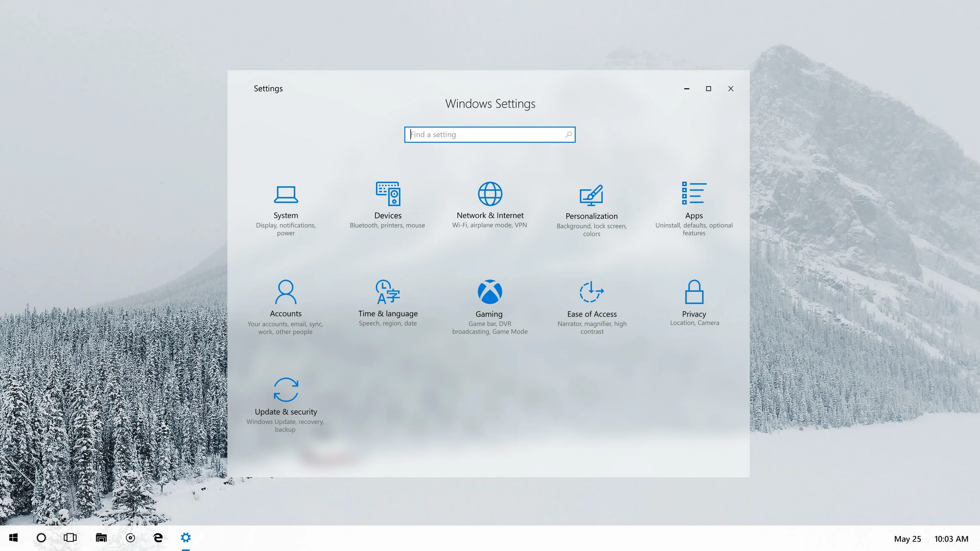
Task: Open the Store icon on taskbar
Action: 101,538
